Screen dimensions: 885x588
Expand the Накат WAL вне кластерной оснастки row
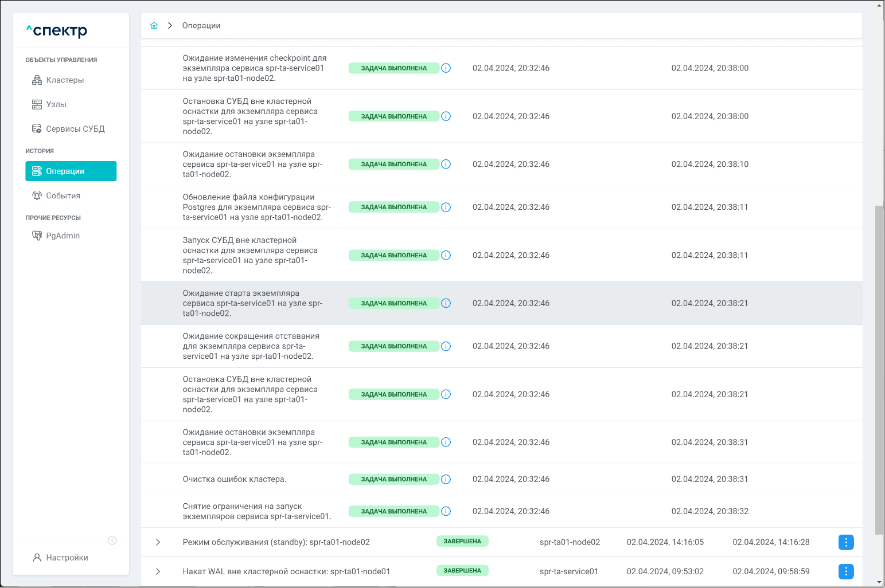tap(158, 571)
